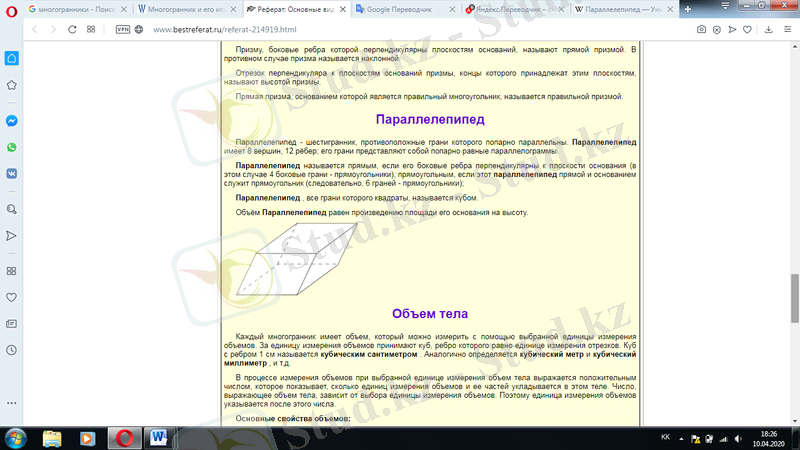
Task: Open History clock in sidebar
Action: pos(11,350)
